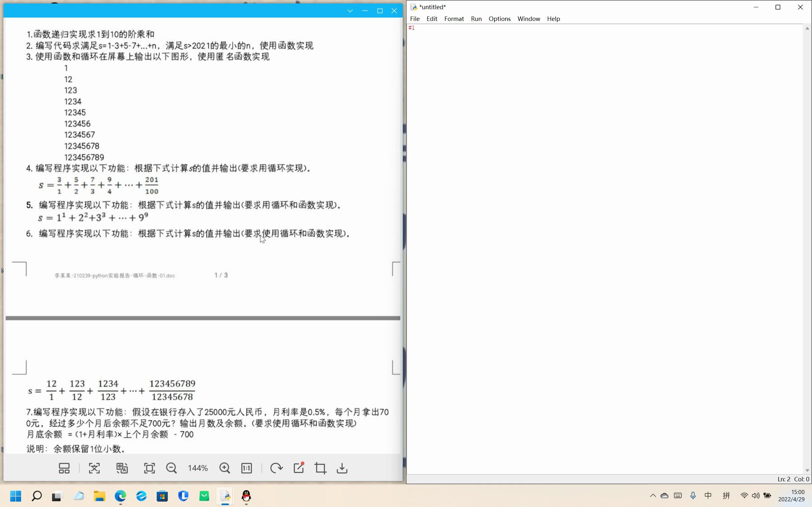Click the edit image icon with red dot
Screen dimensions: 812x507
pyautogui.click(x=298, y=468)
